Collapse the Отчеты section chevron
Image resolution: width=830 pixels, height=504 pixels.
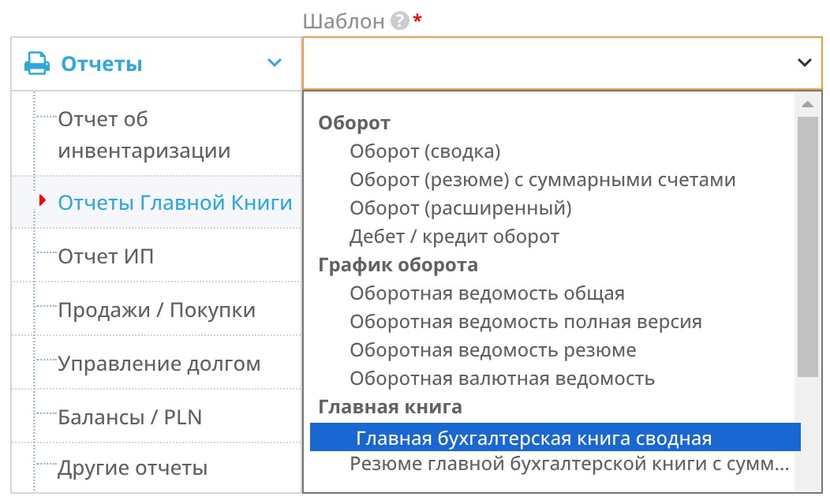click(x=275, y=63)
